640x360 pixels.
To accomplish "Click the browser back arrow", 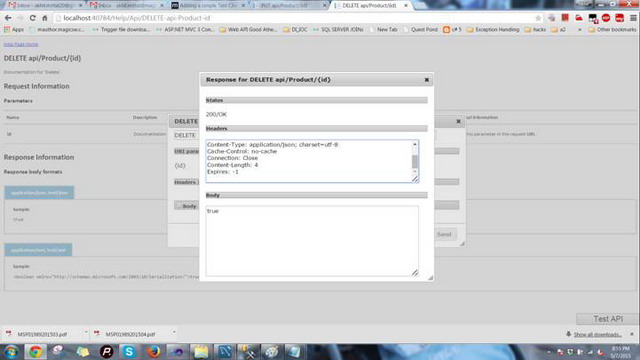I will (x=8, y=18).
